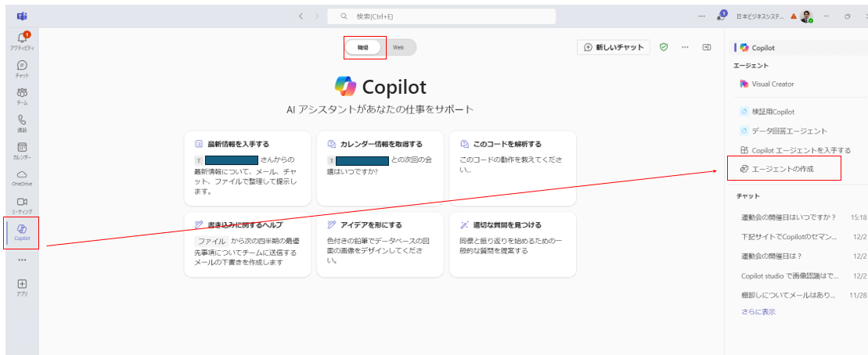The height and width of the screenshot is (355, 868).
Task: Open the notification bell with badge
Action: tap(722, 16)
